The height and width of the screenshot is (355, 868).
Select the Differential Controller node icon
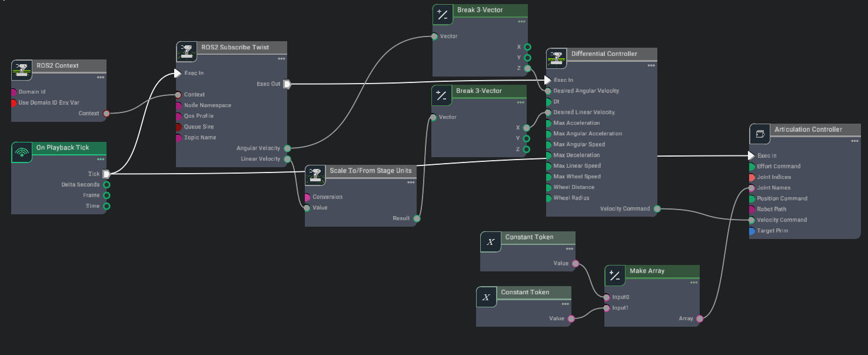pos(556,58)
